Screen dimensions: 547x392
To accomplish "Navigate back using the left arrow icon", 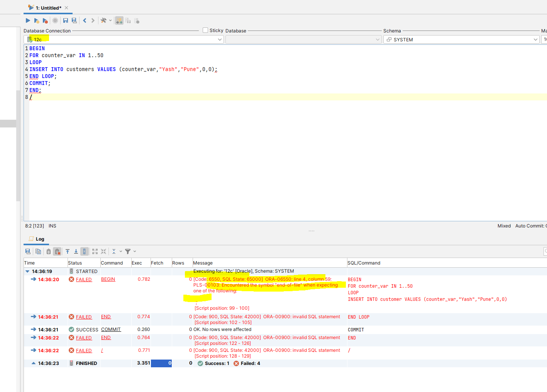I will (x=84, y=20).
